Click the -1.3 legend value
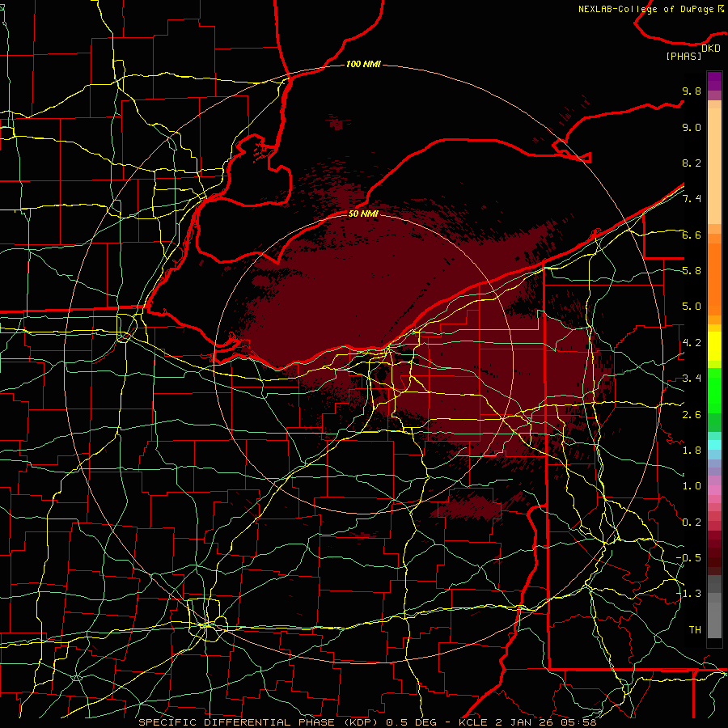Viewport: 728px width, 728px height. point(688,594)
